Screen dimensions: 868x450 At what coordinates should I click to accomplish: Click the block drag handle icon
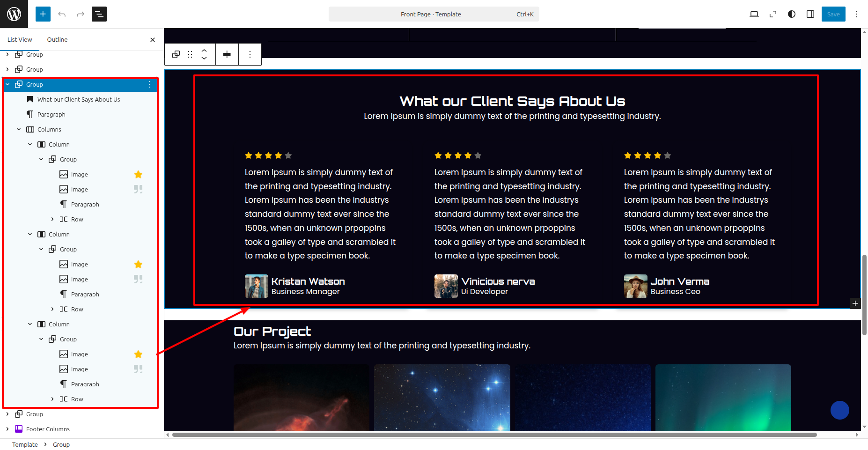[x=190, y=54]
